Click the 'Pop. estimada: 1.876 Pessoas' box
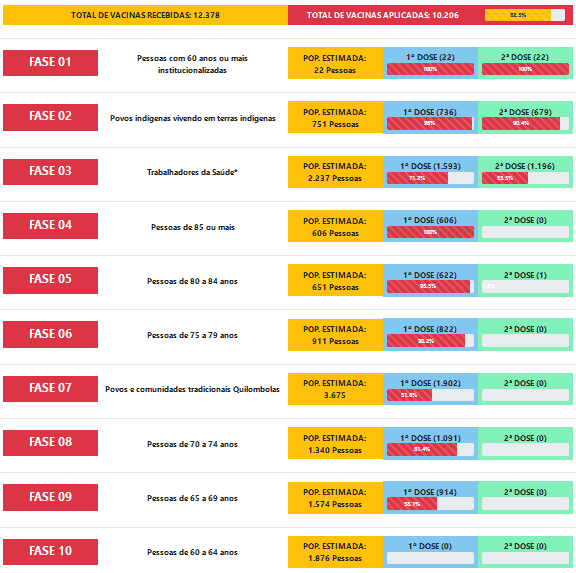 pyautogui.click(x=335, y=552)
